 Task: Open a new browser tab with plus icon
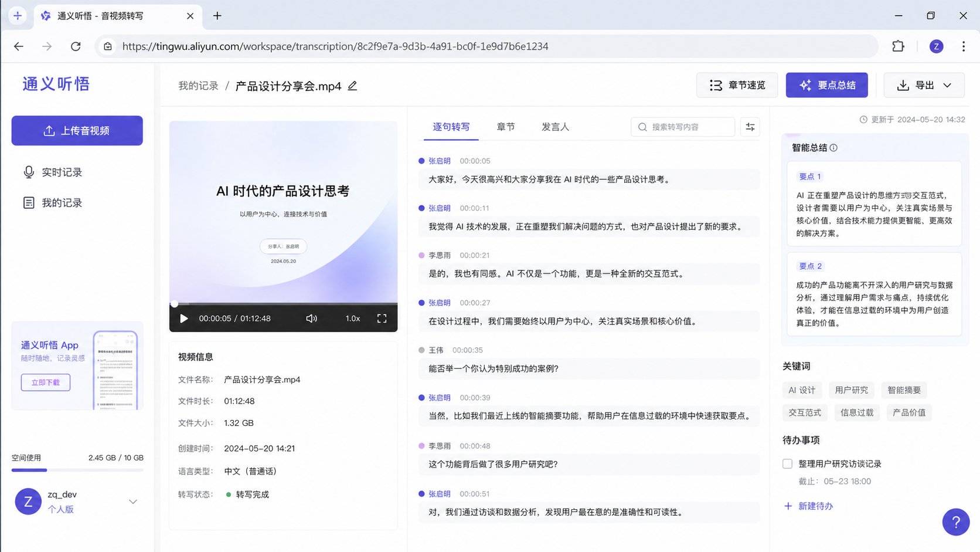pos(217,16)
